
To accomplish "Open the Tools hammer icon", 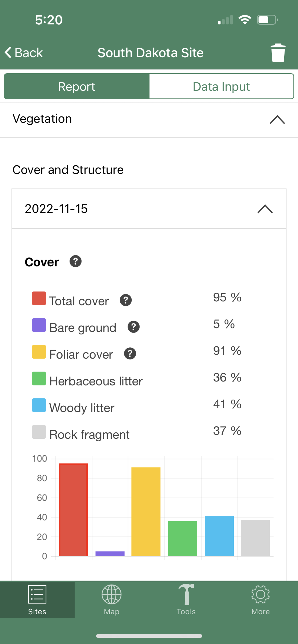I will click(x=186, y=594).
